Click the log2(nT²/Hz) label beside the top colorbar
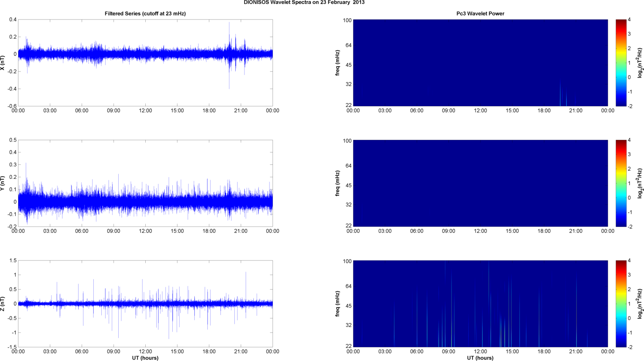This screenshot has width=644, height=361. click(640, 63)
